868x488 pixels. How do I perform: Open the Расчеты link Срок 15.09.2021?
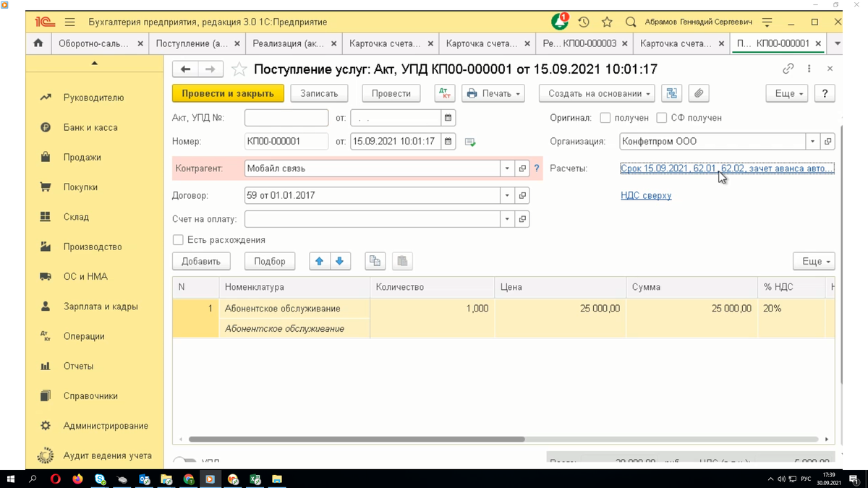pyautogui.click(x=727, y=168)
